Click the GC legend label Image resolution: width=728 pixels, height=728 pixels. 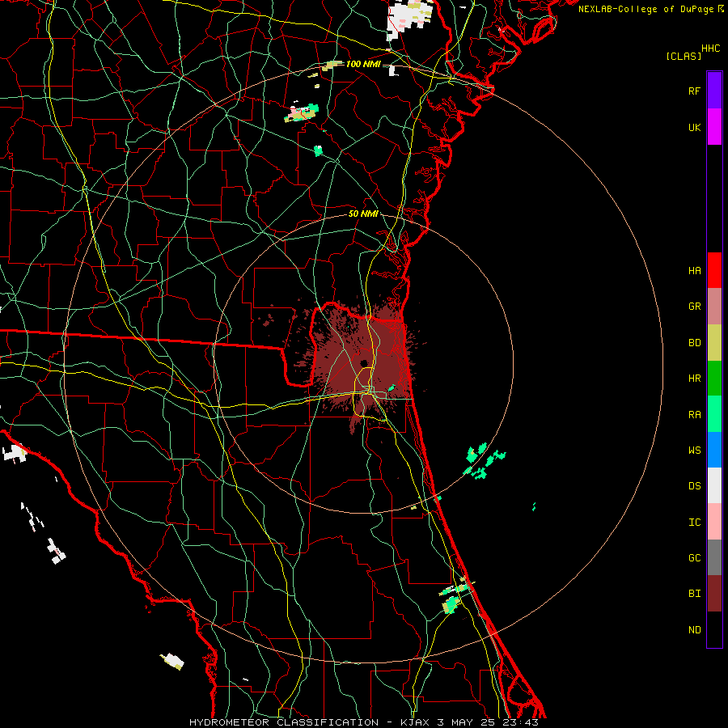pos(694,557)
